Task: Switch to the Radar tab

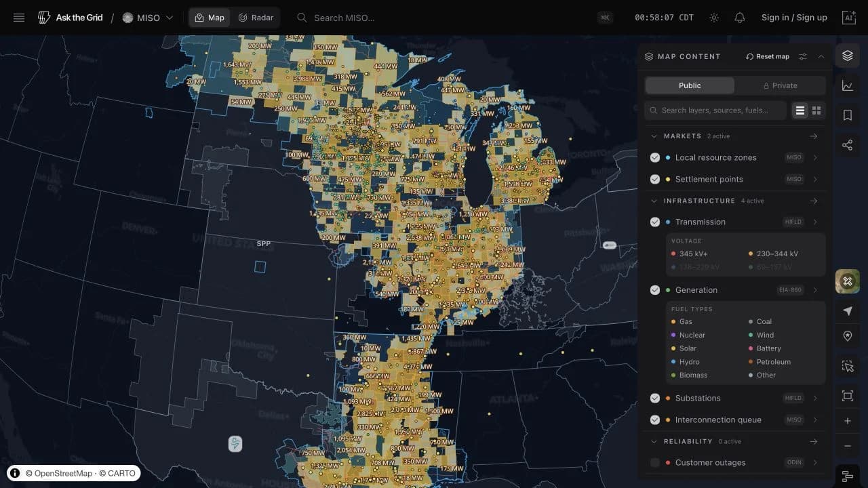Action: pyautogui.click(x=256, y=18)
